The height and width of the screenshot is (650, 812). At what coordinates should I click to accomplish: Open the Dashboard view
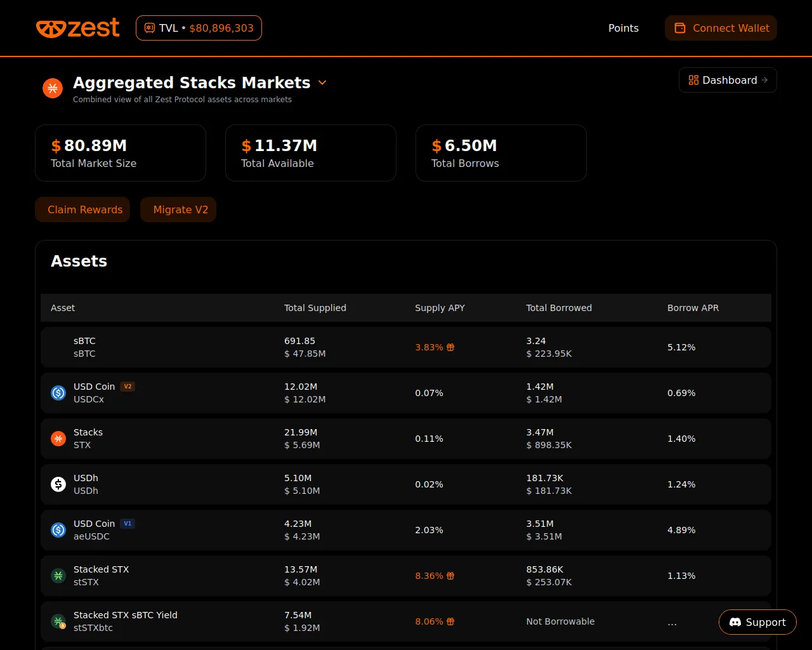(x=728, y=80)
